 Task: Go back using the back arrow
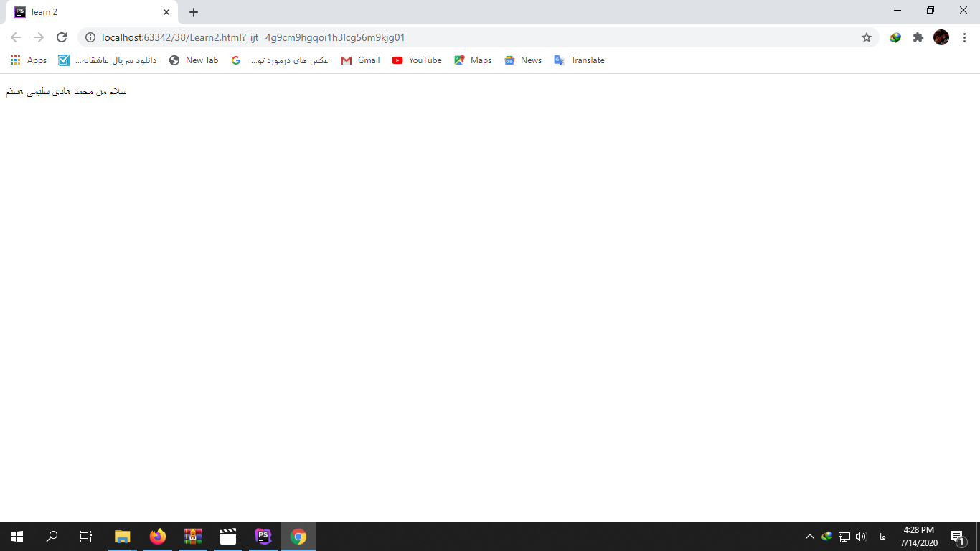tap(16, 37)
